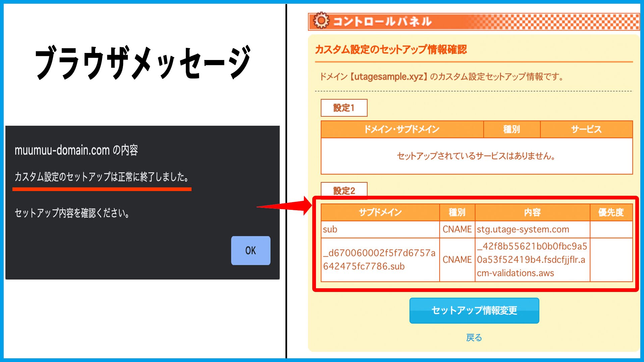
Task: Click the control panel gear icon
Action: 321,21
